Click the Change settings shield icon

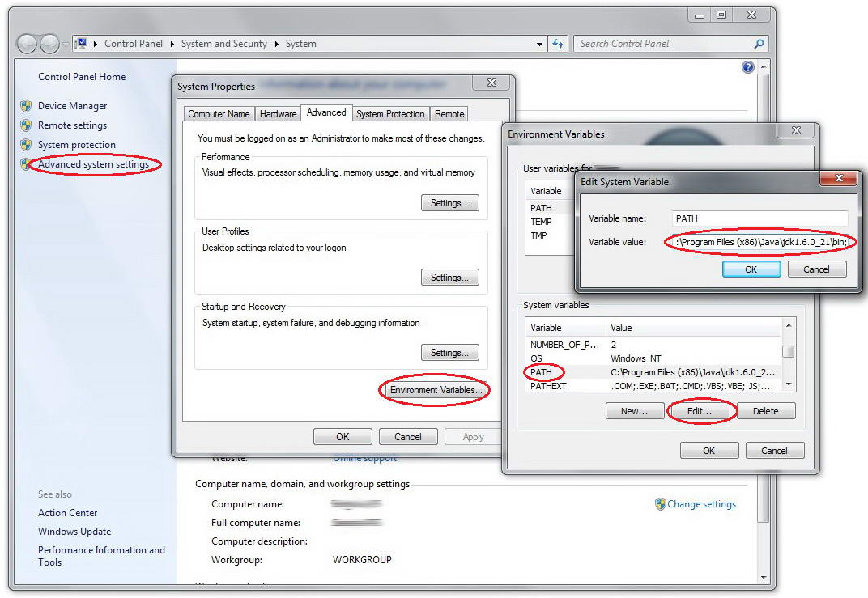660,504
